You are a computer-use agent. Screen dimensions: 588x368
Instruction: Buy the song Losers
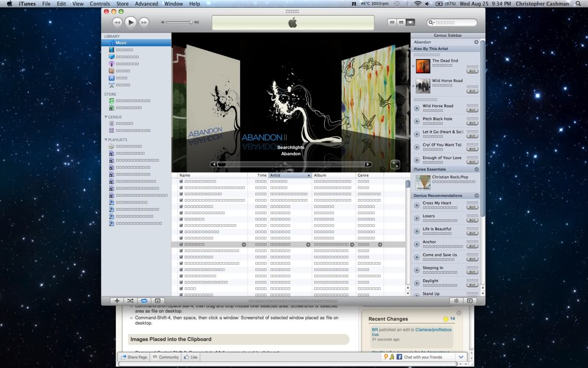pyautogui.click(x=473, y=220)
